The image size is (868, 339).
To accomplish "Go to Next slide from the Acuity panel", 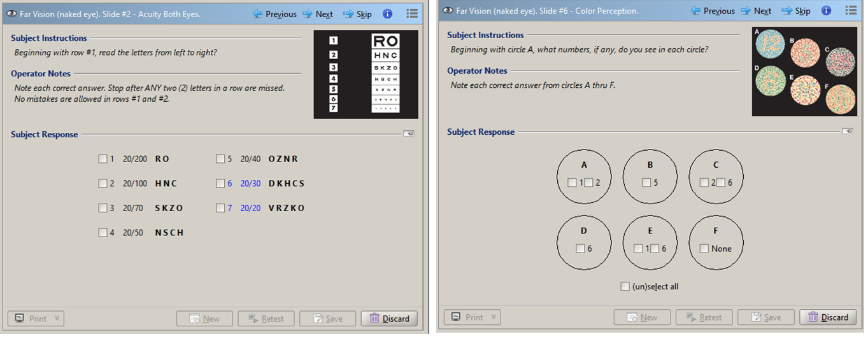I will click(x=317, y=14).
